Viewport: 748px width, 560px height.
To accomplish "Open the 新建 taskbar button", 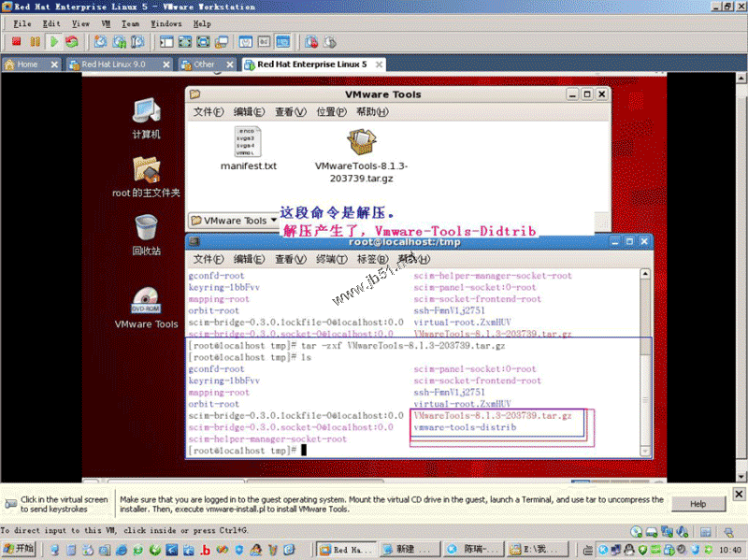I will tap(410, 550).
